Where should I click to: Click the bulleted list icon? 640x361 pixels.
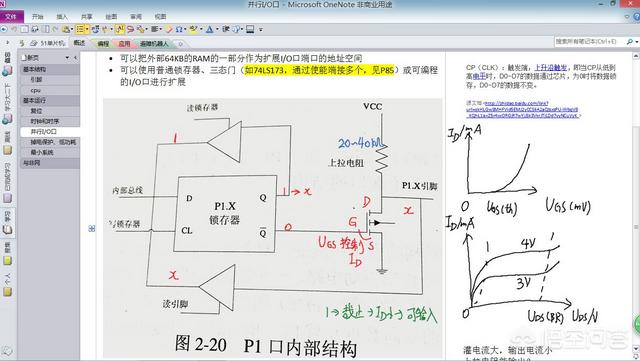coord(80,29)
